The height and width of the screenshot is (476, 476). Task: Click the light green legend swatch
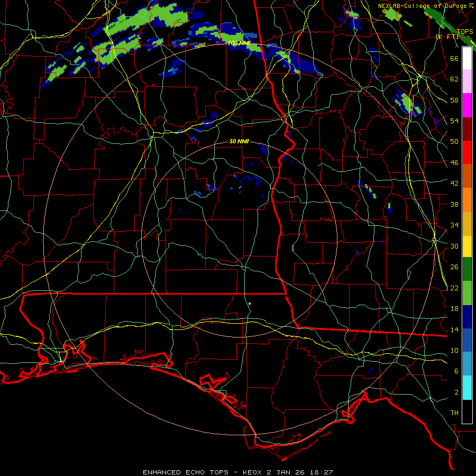[467, 293]
